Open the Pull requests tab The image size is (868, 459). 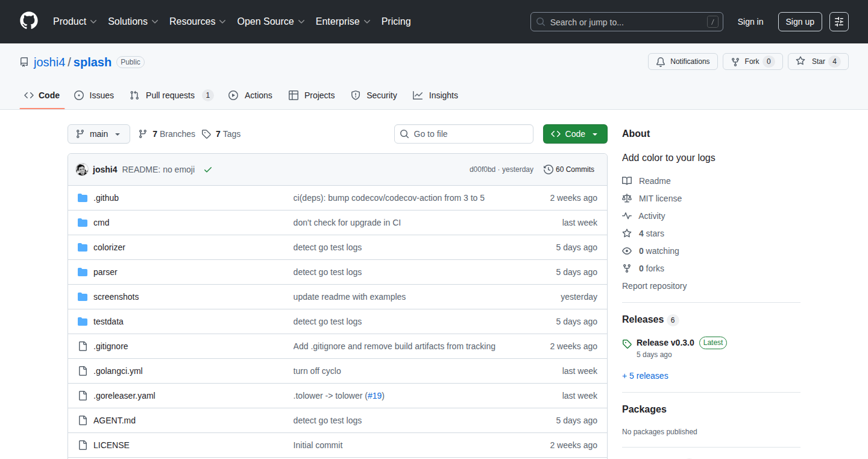(171, 95)
